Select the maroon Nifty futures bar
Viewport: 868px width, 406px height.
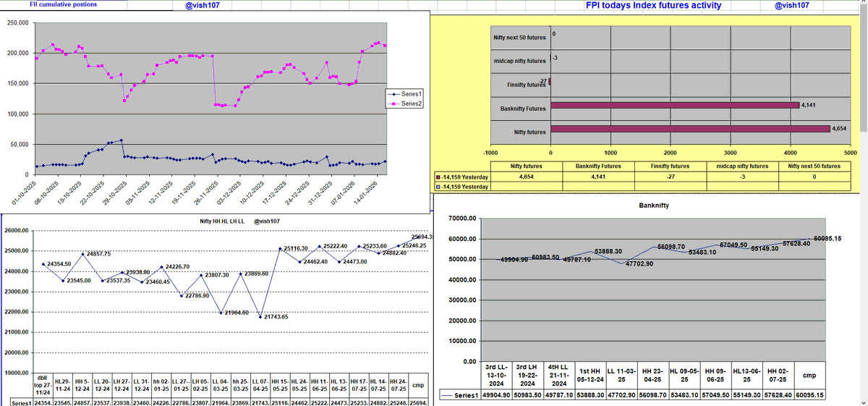[x=690, y=129]
